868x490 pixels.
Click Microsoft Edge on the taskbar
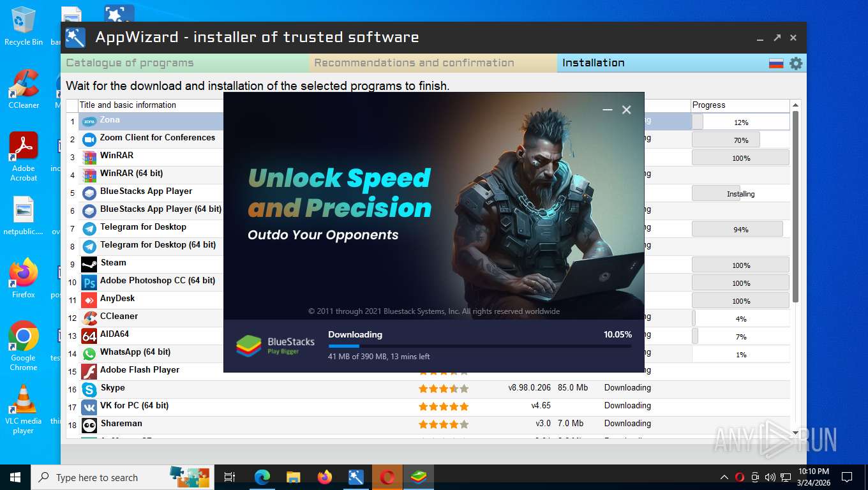[x=262, y=477]
